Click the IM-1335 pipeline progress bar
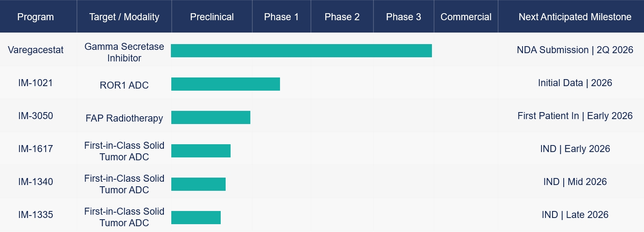The image size is (644, 232). pos(196,218)
